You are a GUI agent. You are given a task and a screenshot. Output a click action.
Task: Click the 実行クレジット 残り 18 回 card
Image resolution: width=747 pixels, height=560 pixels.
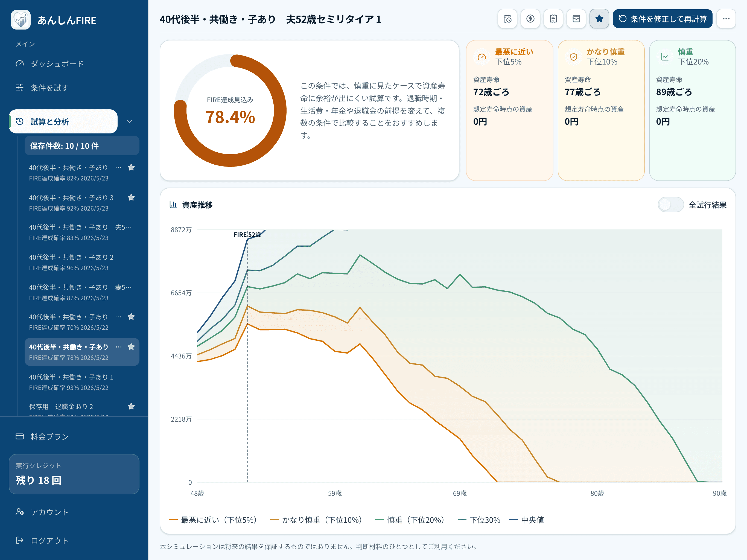pos(74,474)
